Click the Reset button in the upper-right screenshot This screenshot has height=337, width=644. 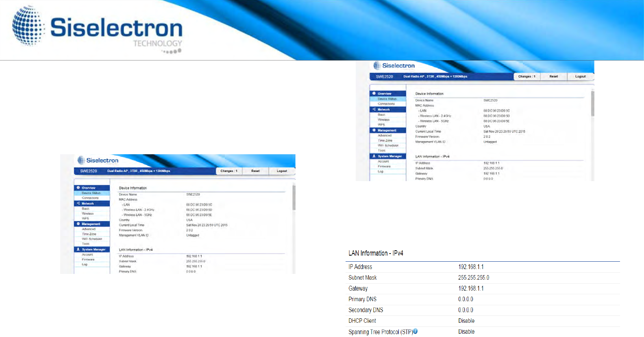(x=554, y=77)
